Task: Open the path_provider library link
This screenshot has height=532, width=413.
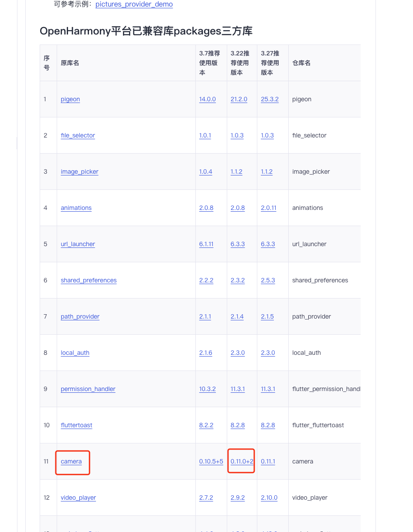Action: 80,316
